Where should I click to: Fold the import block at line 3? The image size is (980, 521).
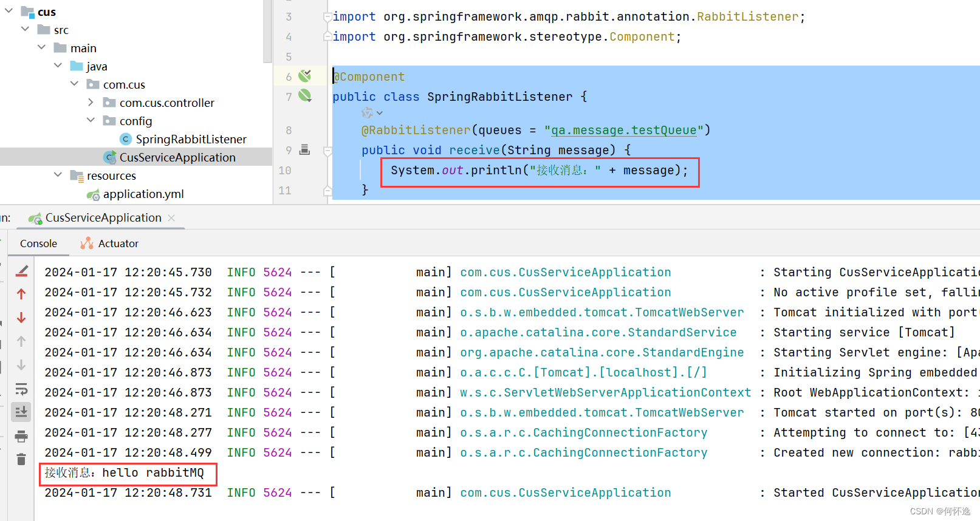point(327,17)
